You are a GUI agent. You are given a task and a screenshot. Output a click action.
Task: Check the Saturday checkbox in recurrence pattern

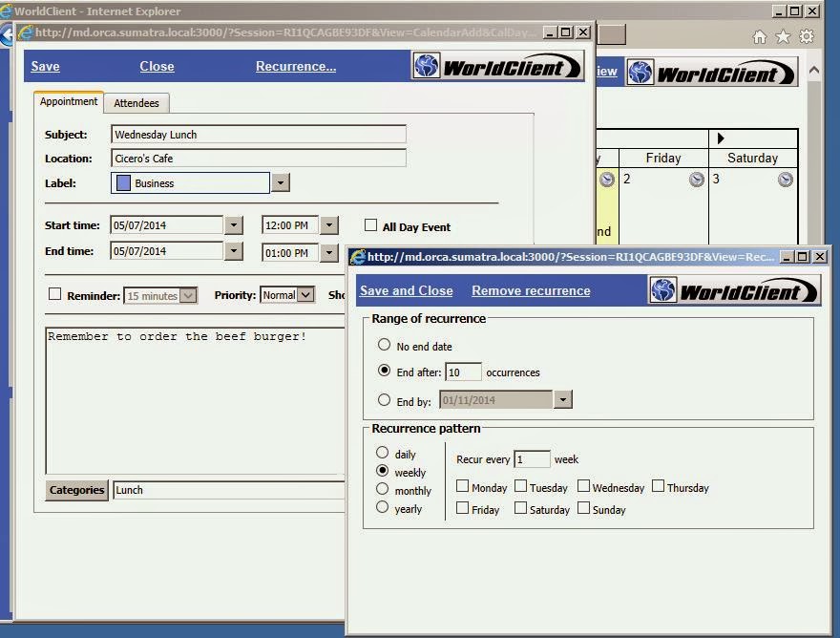point(520,508)
